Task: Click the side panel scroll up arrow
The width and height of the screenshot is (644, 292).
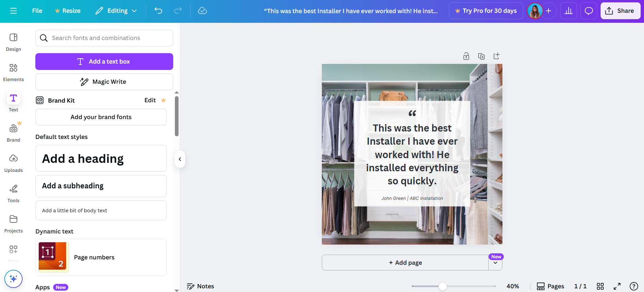Action: (x=177, y=93)
